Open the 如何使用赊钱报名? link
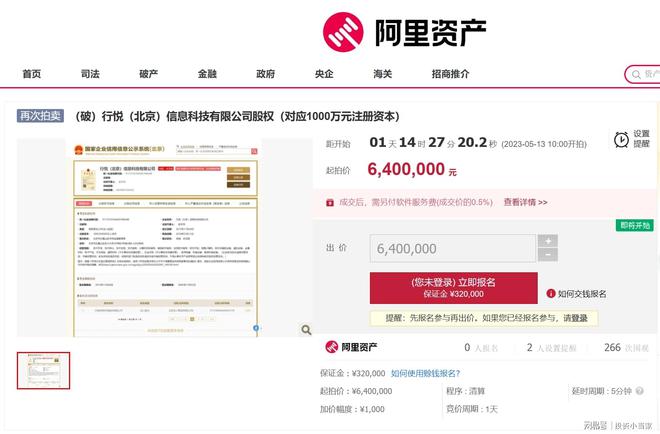This screenshot has height=434, width=660. click(x=425, y=373)
